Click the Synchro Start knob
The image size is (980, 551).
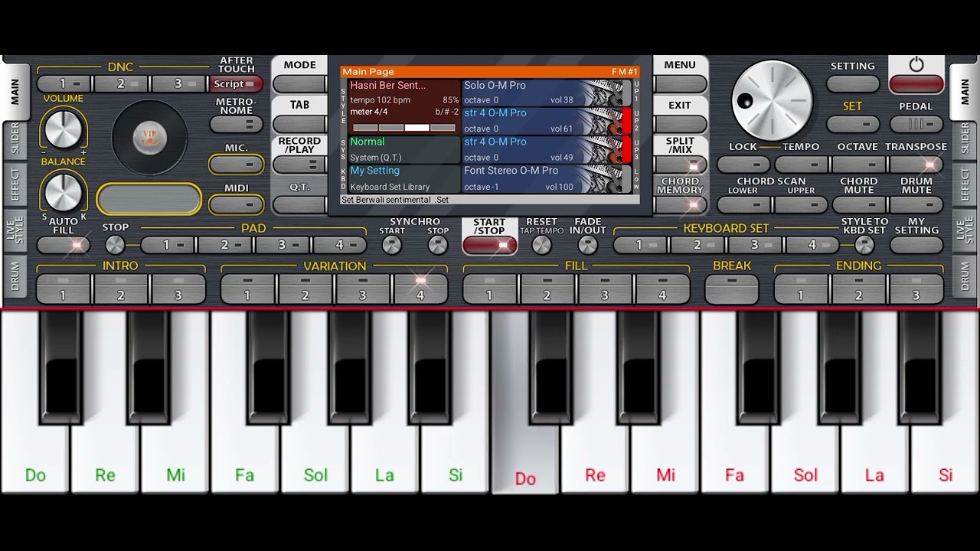(x=391, y=245)
